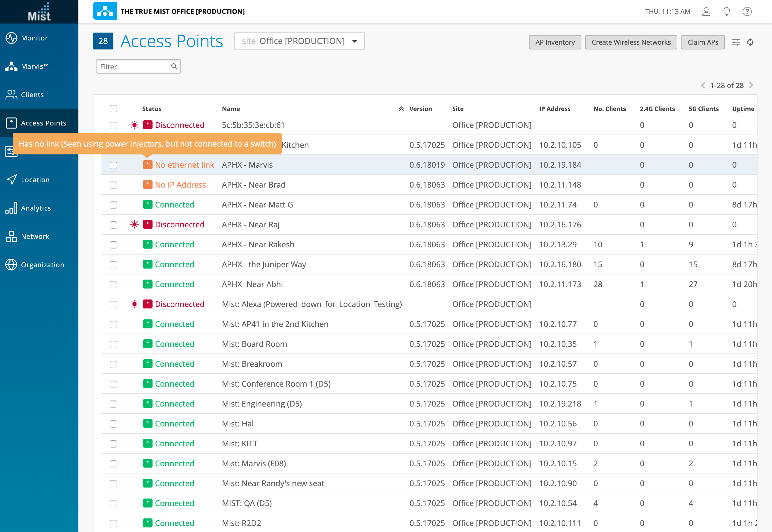Toggle Name column sort arrow

point(401,109)
